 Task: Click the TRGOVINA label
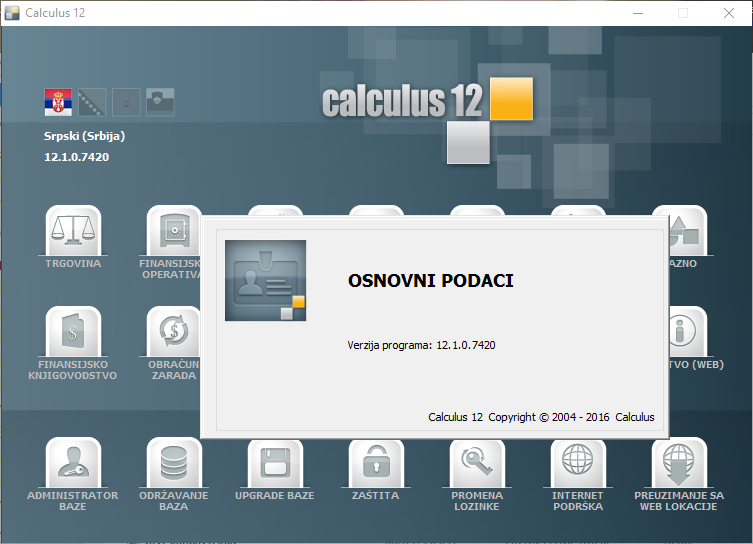(x=73, y=264)
